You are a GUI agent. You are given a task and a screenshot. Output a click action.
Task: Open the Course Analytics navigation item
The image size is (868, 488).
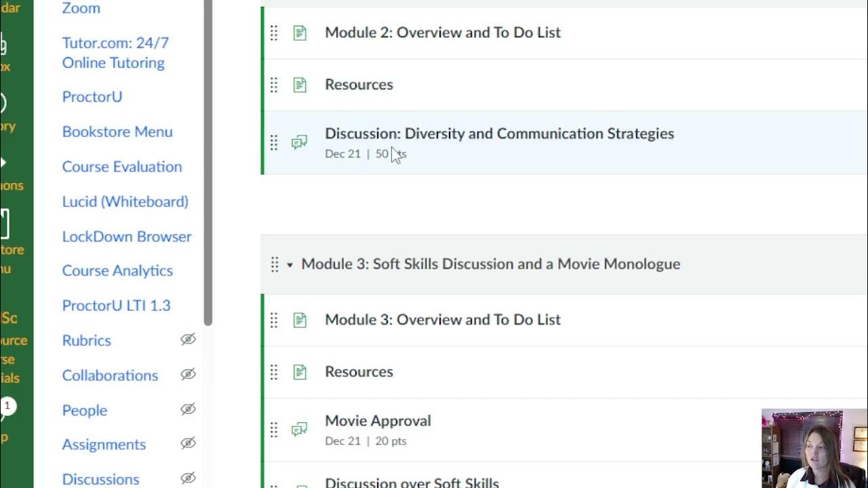pyautogui.click(x=117, y=270)
